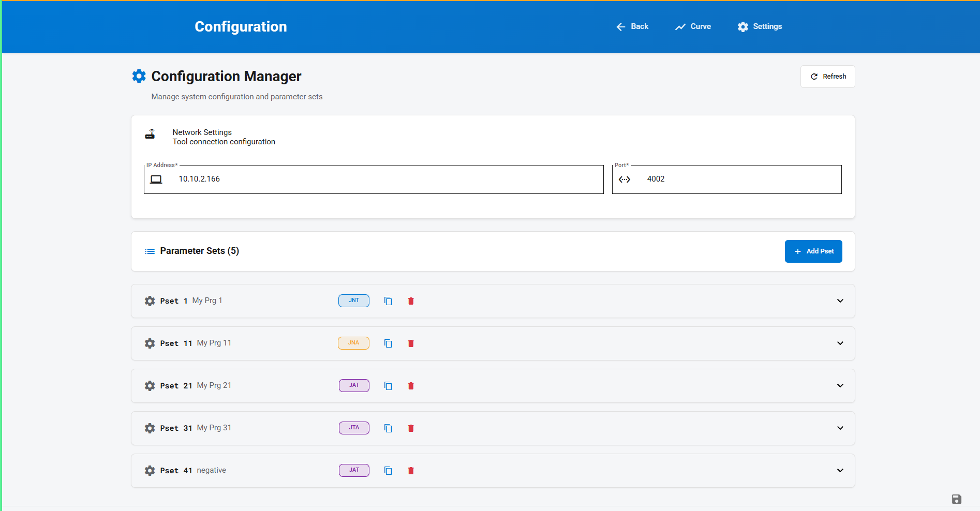This screenshot has height=511, width=980.
Task: Select 'My Prg 11' name text
Action: click(x=214, y=343)
